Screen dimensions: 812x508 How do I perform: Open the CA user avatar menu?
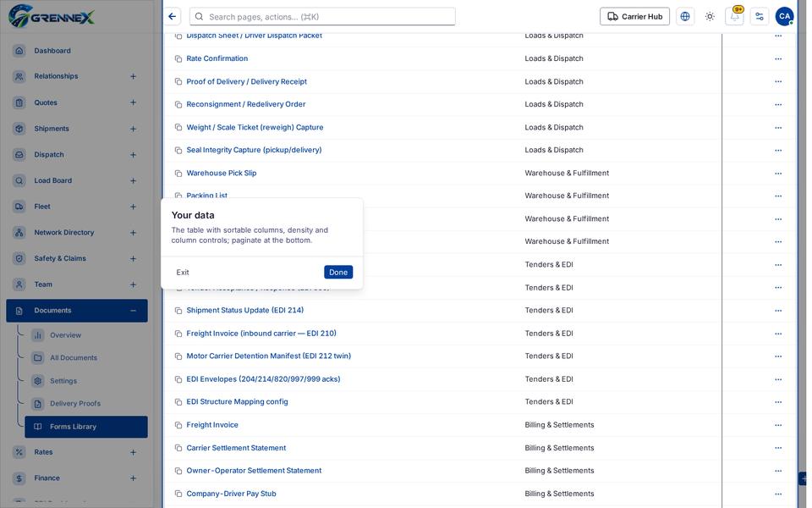785,17
